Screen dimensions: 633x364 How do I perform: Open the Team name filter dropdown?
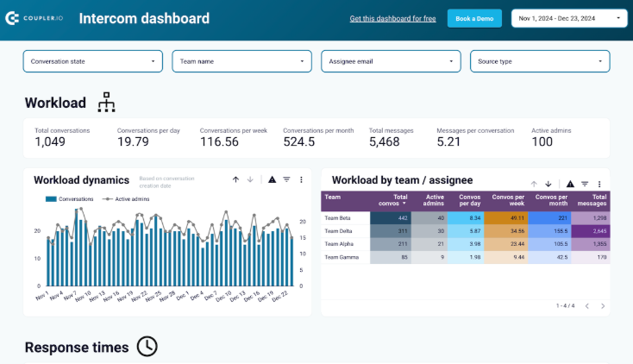(x=241, y=61)
